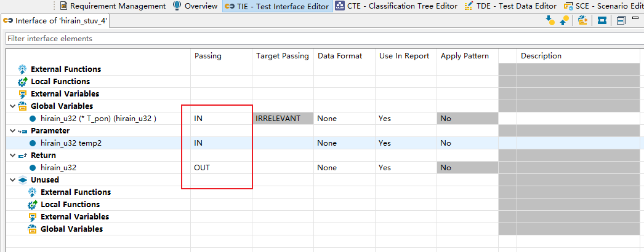Click Apply Pattern No cell in temp2 row
644x252 pixels.
(x=467, y=143)
